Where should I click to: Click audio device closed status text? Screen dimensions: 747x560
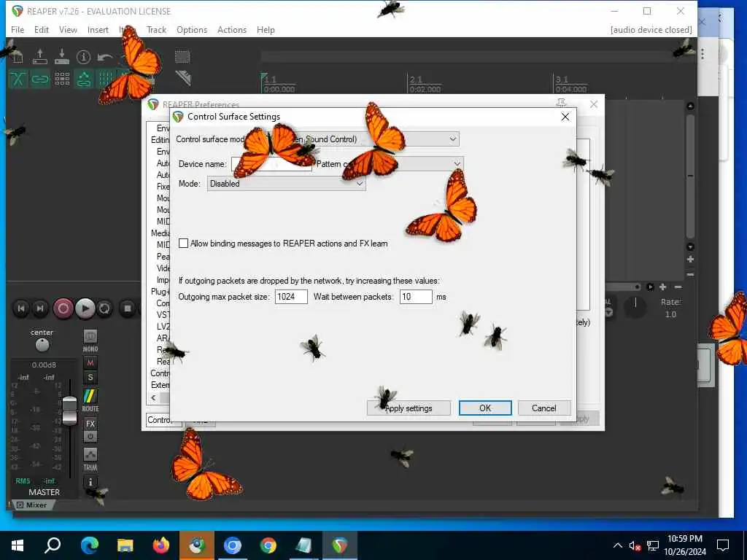tap(651, 29)
